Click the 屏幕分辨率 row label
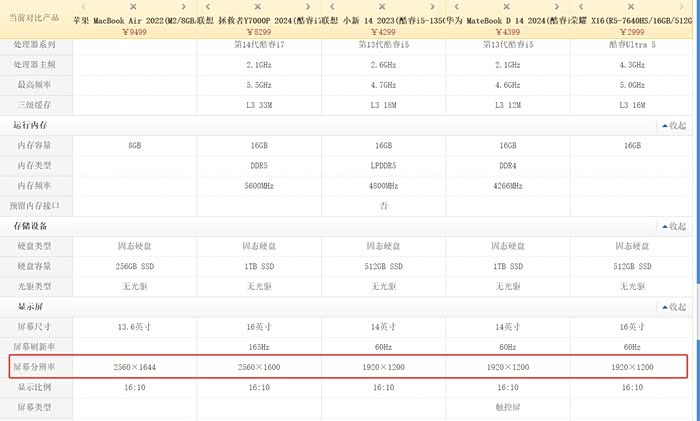This screenshot has width=700, height=421. (x=34, y=367)
